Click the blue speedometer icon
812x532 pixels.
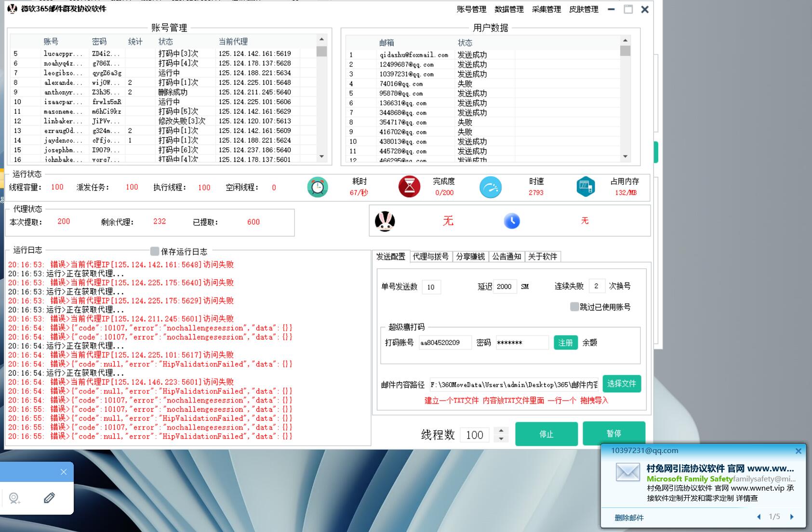491,187
